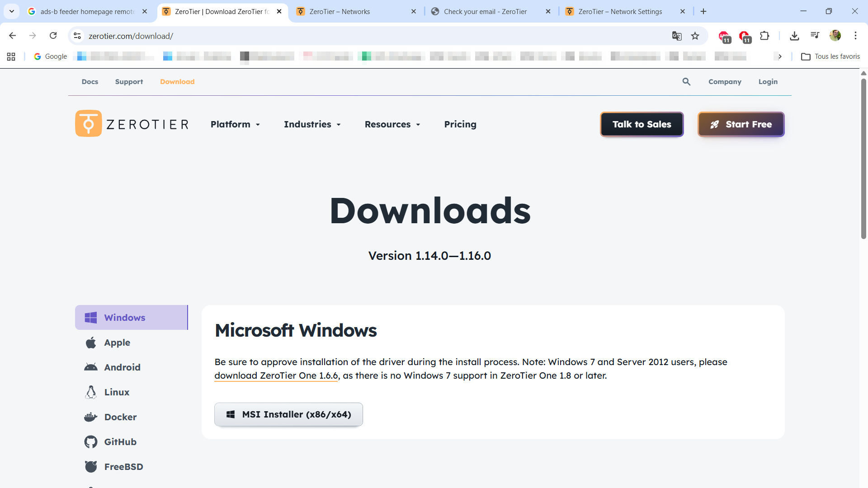Image resolution: width=868 pixels, height=488 pixels.
Task: Bookmark this page with the star icon
Action: [x=695, y=36]
